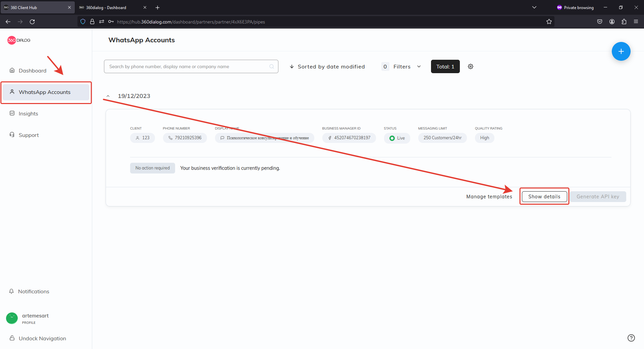Click the client 123 chip
Image resolution: width=644 pixels, height=349 pixels.
(143, 138)
